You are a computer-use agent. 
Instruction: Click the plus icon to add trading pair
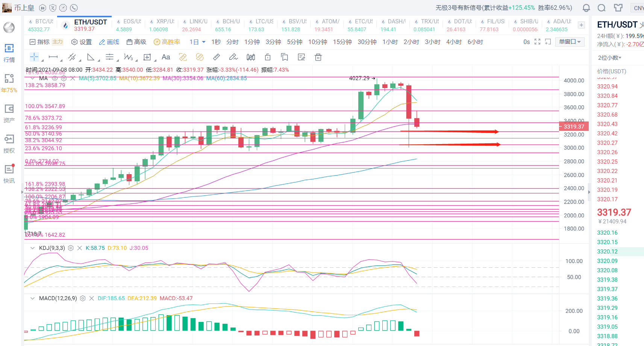tap(581, 25)
